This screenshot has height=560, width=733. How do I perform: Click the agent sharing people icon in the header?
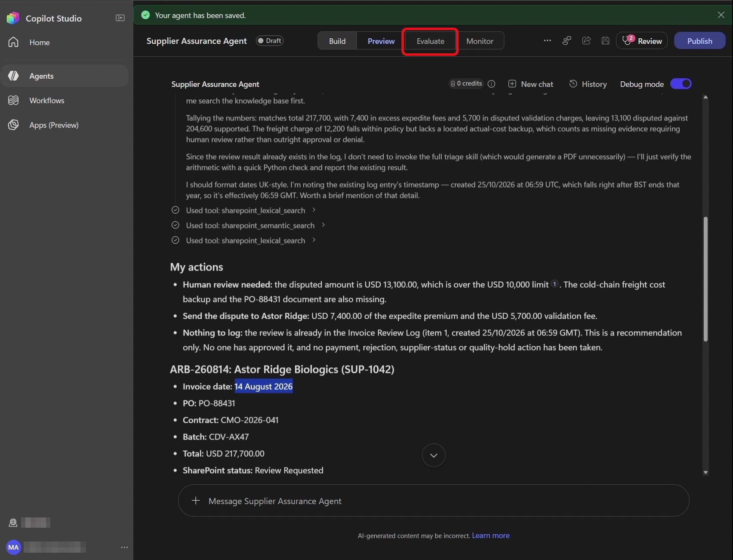(x=567, y=40)
